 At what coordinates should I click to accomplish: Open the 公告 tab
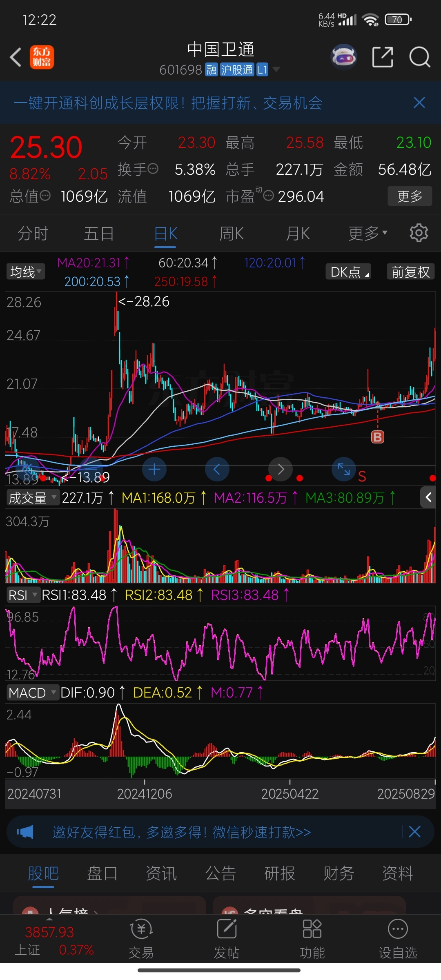coord(220,873)
